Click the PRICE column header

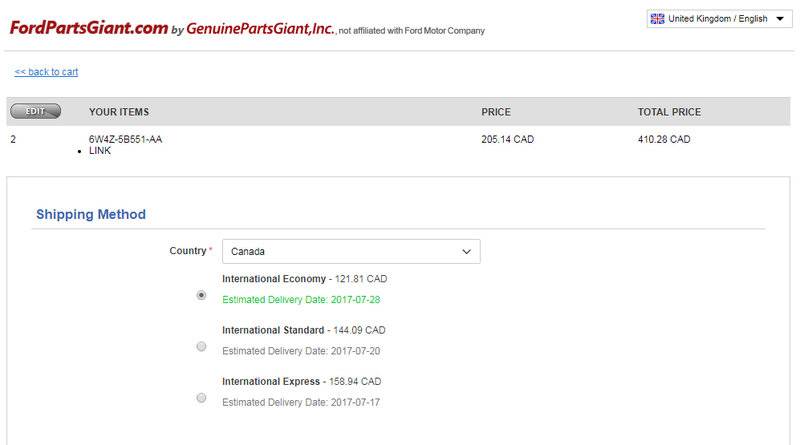[x=496, y=112]
